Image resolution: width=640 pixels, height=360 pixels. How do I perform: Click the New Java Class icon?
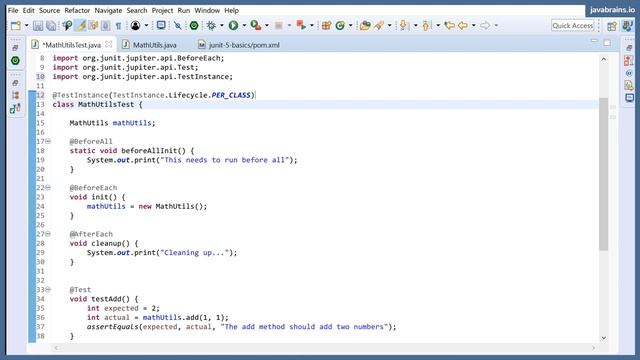point(340,26)
